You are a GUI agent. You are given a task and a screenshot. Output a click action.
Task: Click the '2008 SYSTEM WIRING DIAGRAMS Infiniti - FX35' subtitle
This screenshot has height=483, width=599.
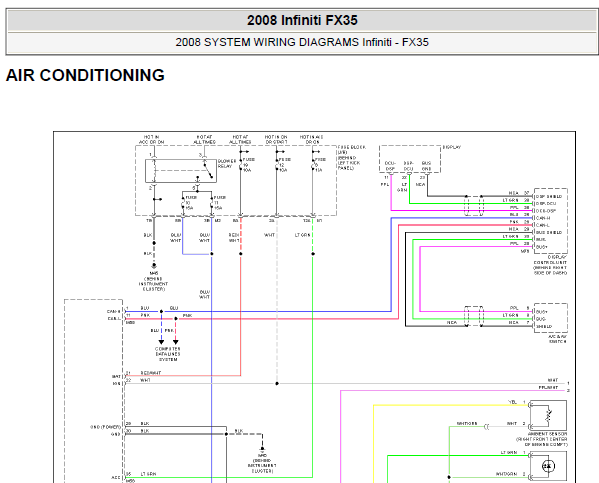(x=302, y=42)
